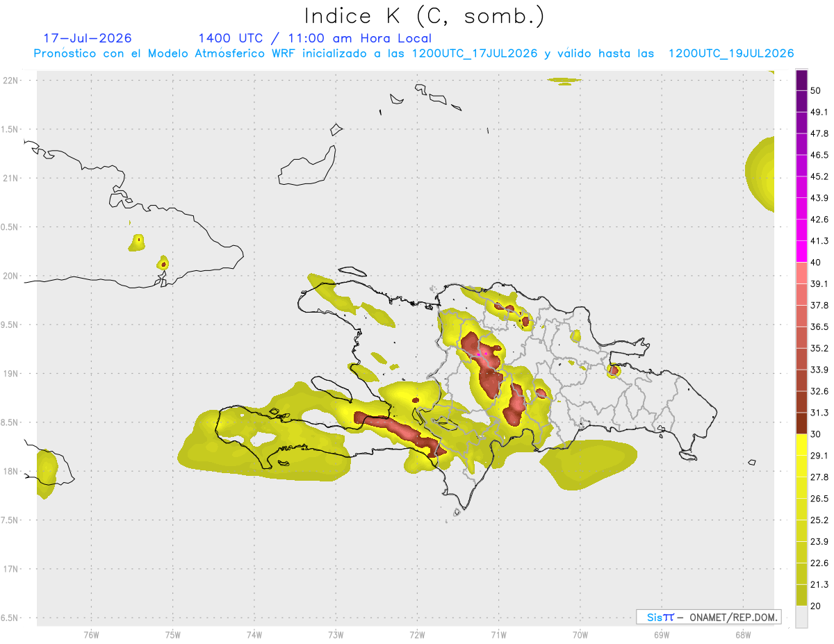
Task: Click the '45.2' colorbar value
Action: click(819, 176)
